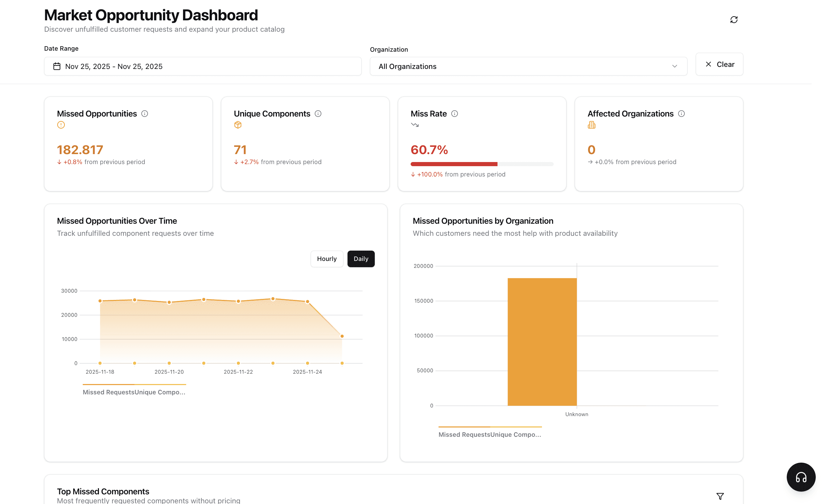Click the 60.7% miss rate value
Viewport: 824px width, 504px height.
click(x=429, y=150)
